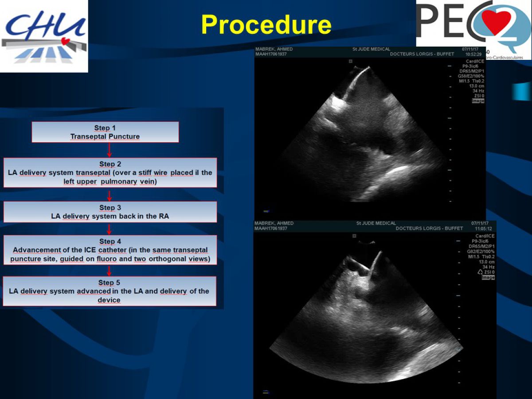The width and height of the screenshot is (532, 399).
Task: Click the Step 5 delivery of the device box
Action: [x=109, y=291]
